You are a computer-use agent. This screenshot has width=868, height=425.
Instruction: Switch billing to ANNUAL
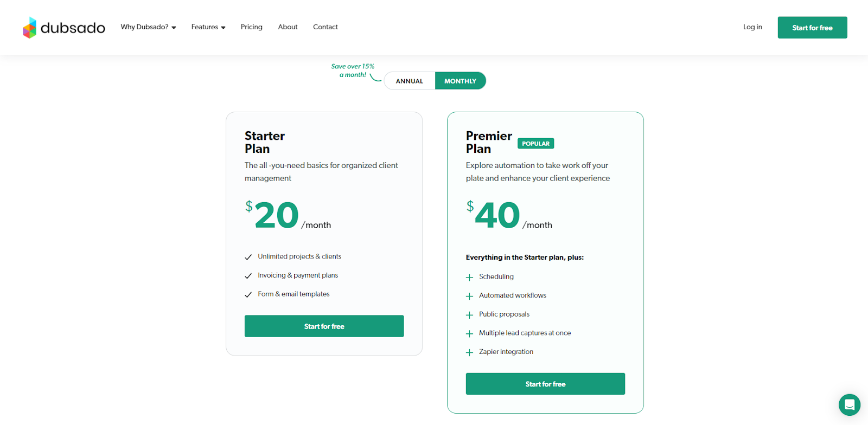pos(410,80)
